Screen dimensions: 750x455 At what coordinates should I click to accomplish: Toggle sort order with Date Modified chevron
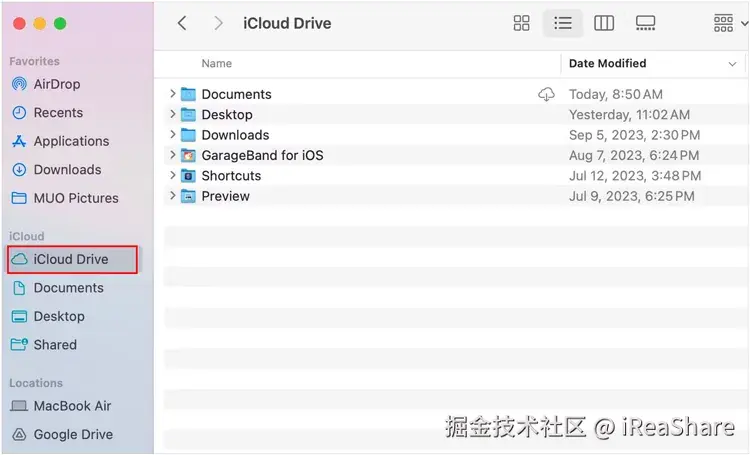732,64
